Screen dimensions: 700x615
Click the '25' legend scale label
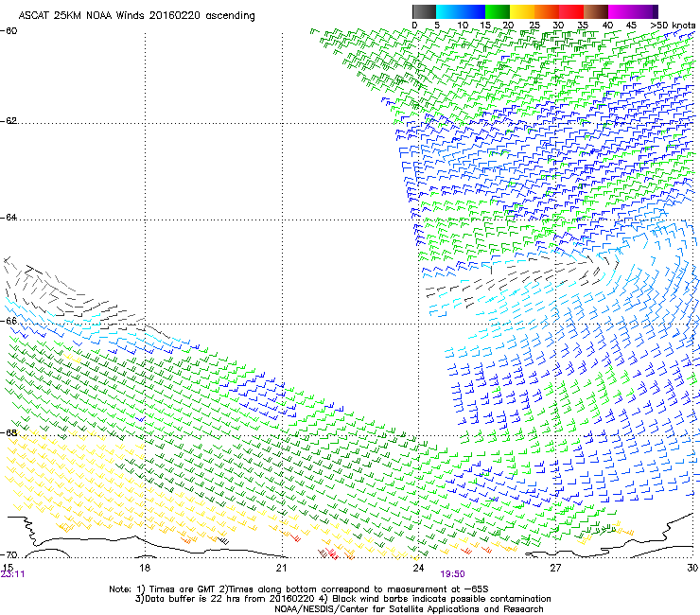point(534,26)
